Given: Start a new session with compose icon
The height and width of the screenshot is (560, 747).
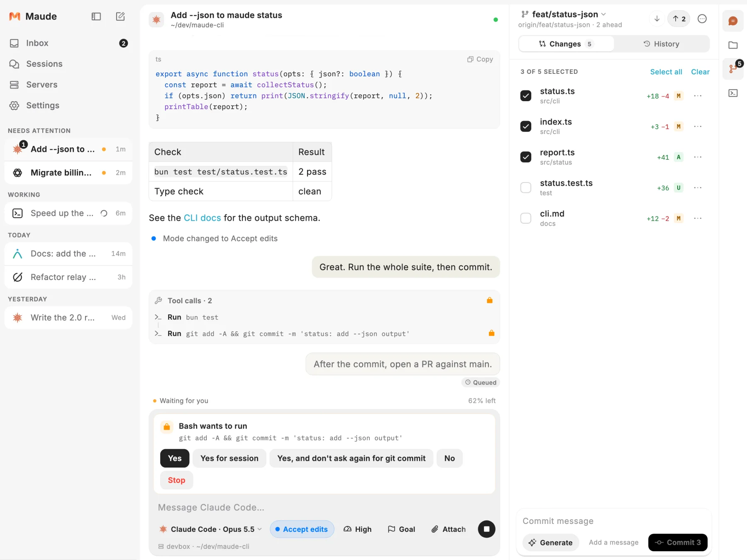Looking at the screenshot, I should click(x=120, y=17).
